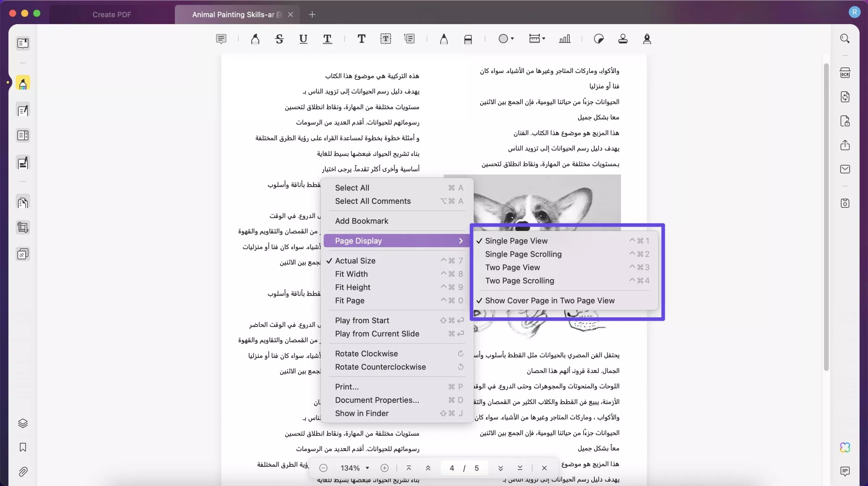
Task: Select the strikethrough text tool
Action: (x=279, y=39)
